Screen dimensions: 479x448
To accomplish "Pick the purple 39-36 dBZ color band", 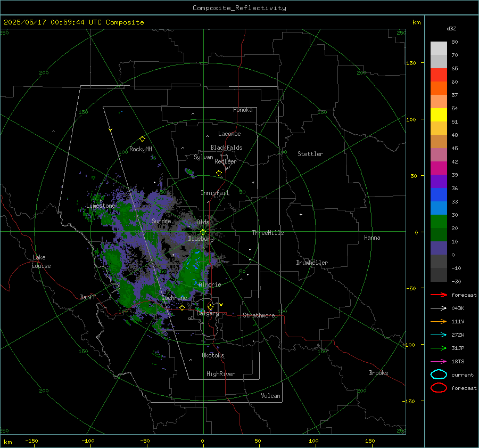I will point(439,181).
